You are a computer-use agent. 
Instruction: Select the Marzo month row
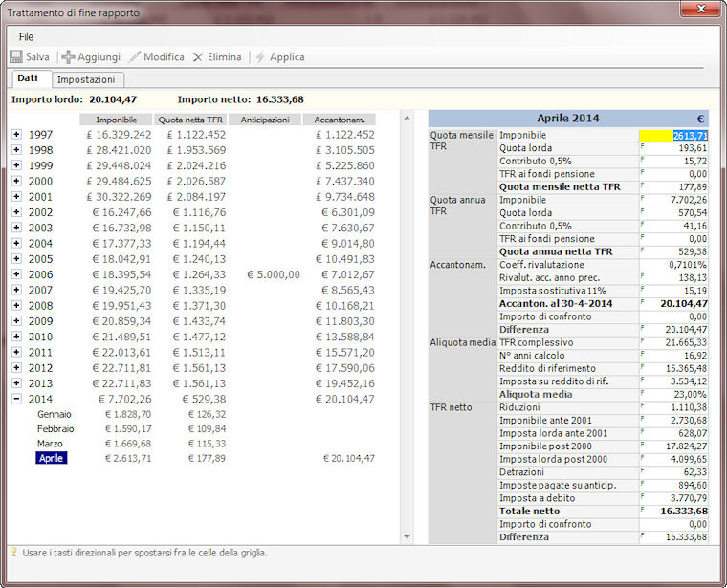click(50, 444)
